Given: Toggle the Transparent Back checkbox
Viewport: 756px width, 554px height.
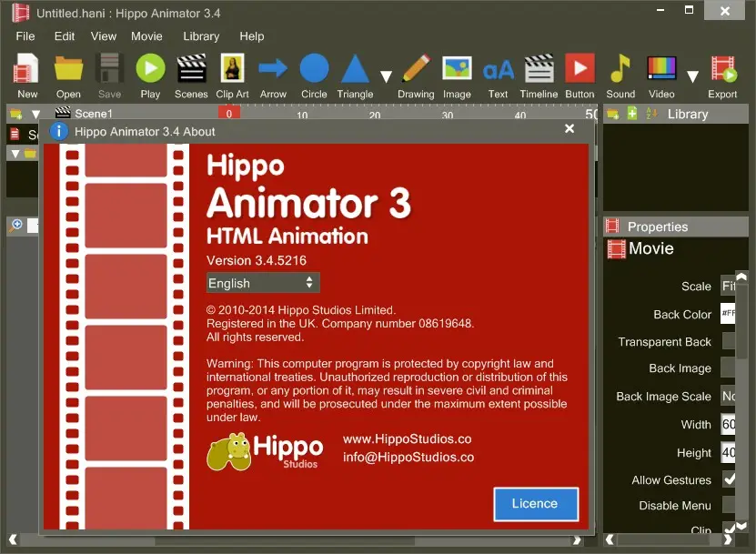Looking at the screenshot, I should click(729, 341).
